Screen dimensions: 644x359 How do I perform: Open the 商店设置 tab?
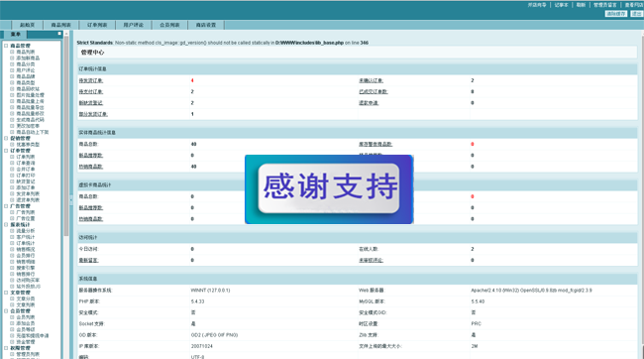(206, 25)
